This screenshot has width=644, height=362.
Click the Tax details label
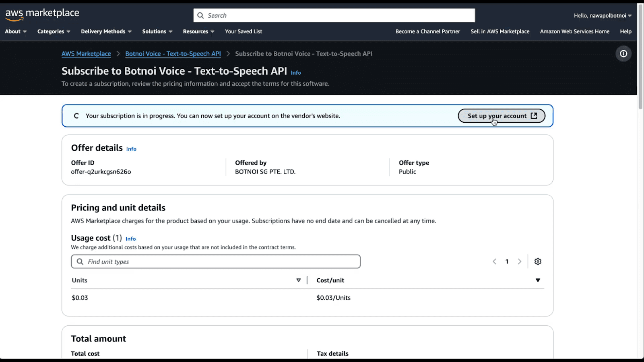332,354
